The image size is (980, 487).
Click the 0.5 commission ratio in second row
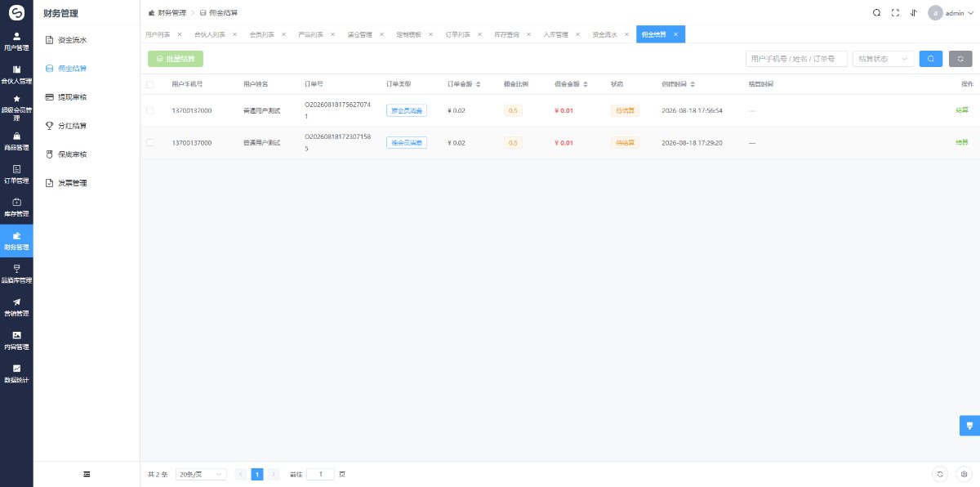[x=513, y=143]
